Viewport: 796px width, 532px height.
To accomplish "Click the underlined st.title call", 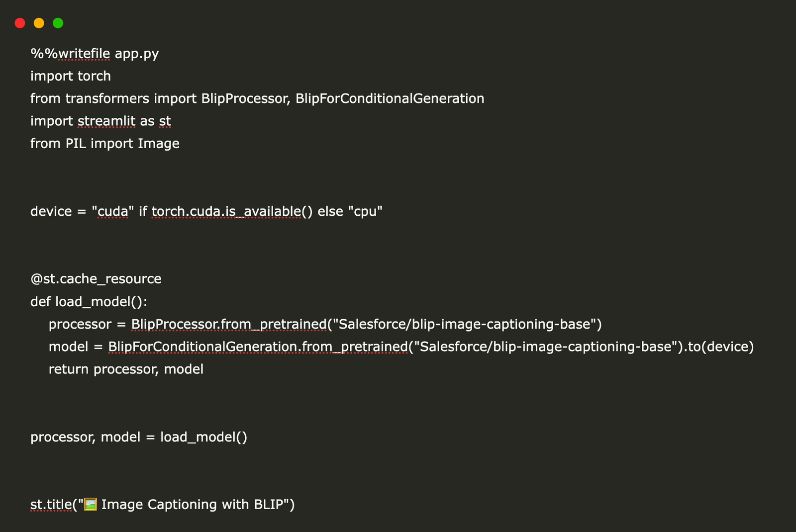I will click(x=51, y=504).
